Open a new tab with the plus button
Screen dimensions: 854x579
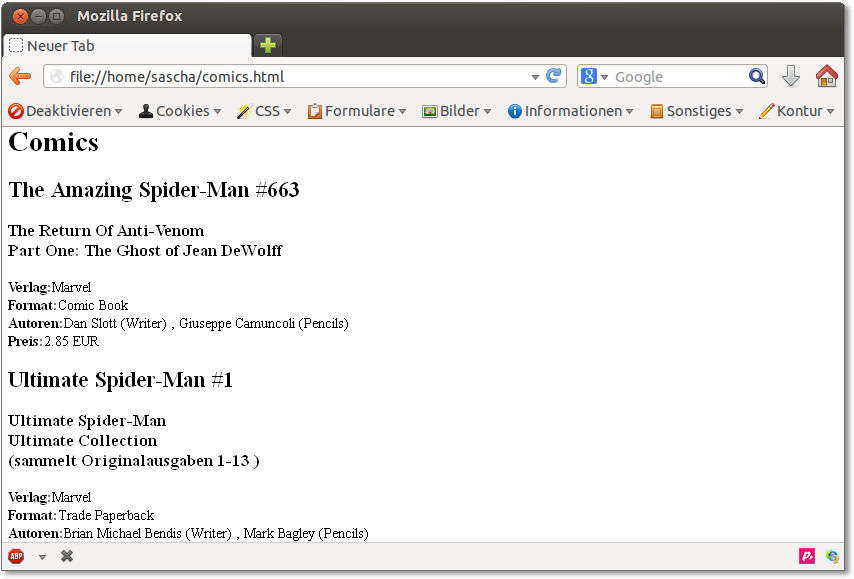[267, 45]
